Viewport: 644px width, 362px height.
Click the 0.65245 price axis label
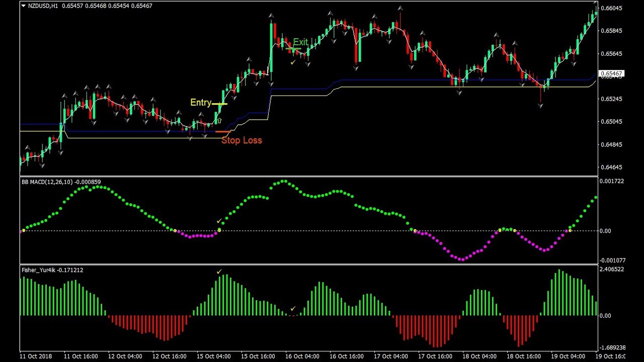[612, 99]
